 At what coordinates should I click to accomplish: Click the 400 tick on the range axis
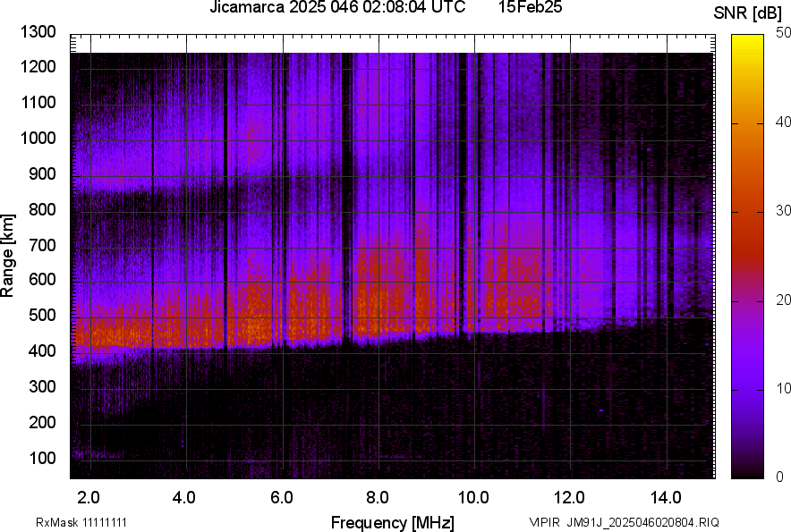pos(43,351)
